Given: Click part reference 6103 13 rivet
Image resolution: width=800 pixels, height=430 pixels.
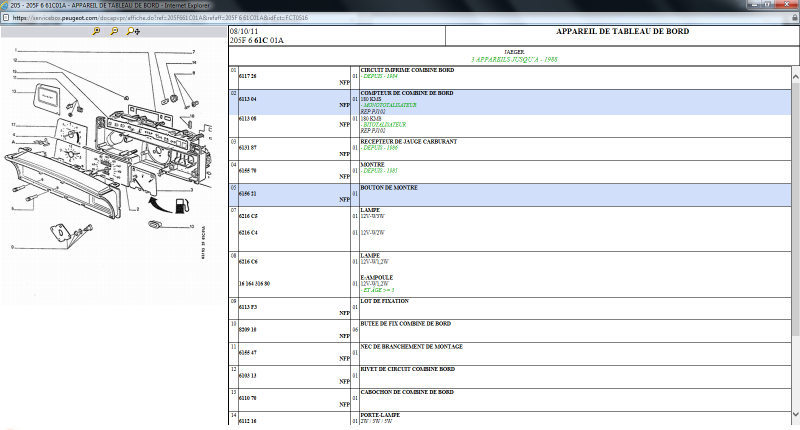Looking at the screenshot, I should [248, 375].
